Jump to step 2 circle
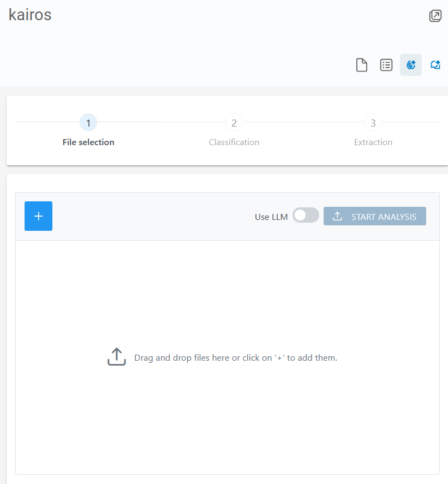This screenshot has width=448, height=484. (234, 123)
